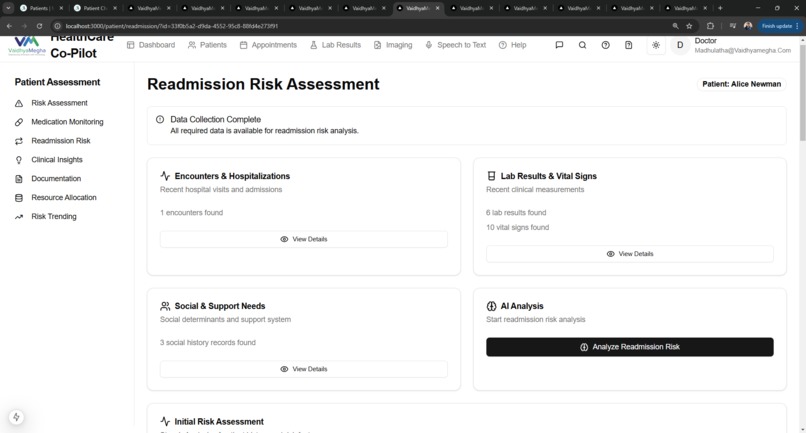Open the tab search dropdown arrow

coord(8,8)
